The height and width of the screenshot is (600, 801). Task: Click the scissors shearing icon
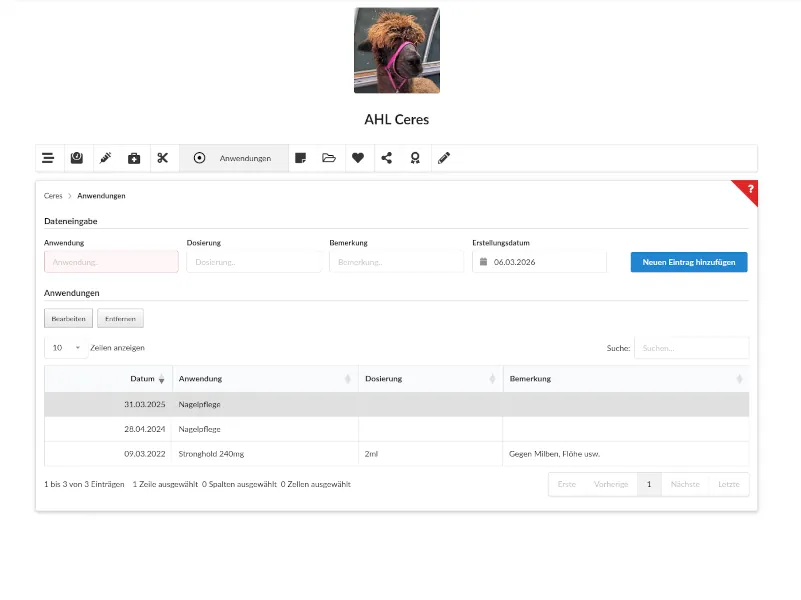(163, 158)
